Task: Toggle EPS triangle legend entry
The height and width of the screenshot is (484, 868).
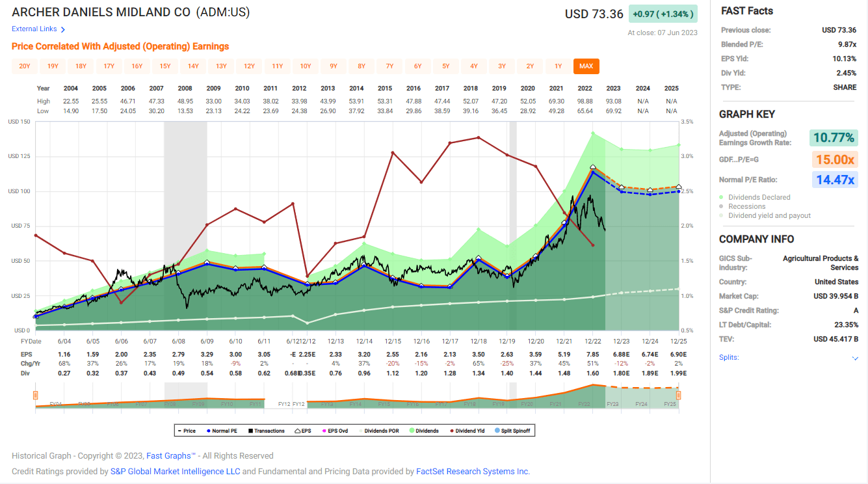Action: (304, 431)
